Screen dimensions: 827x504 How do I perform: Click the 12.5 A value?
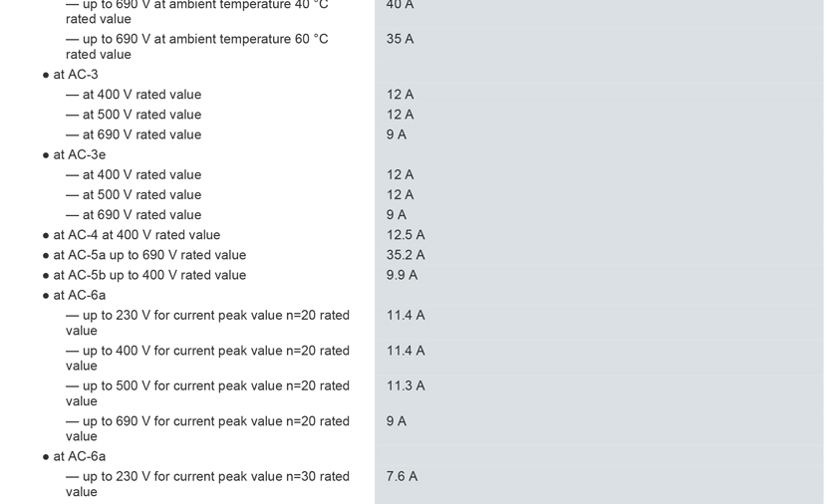[x=406, y=235]
